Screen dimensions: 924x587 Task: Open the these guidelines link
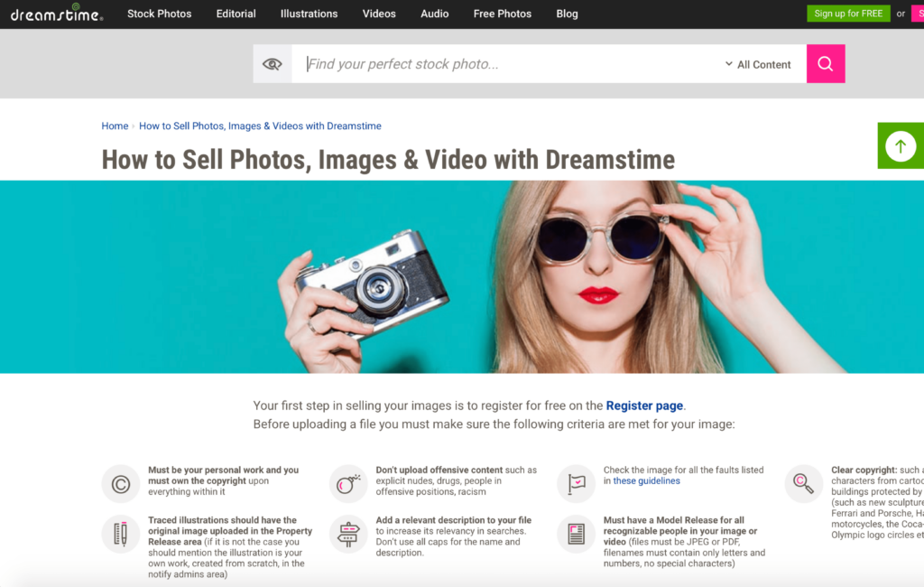tap(646, 480)
